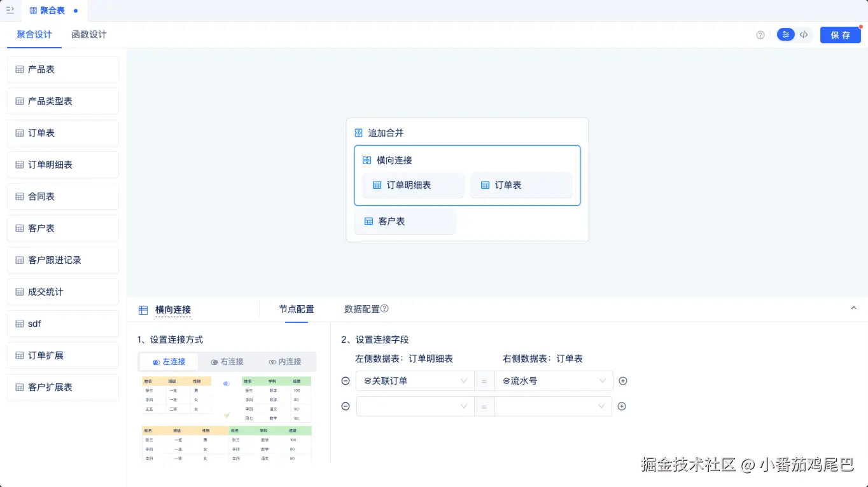Select 产品类型表 in the table list
This screenshot has width=868, height=487.
pos(63,101)
